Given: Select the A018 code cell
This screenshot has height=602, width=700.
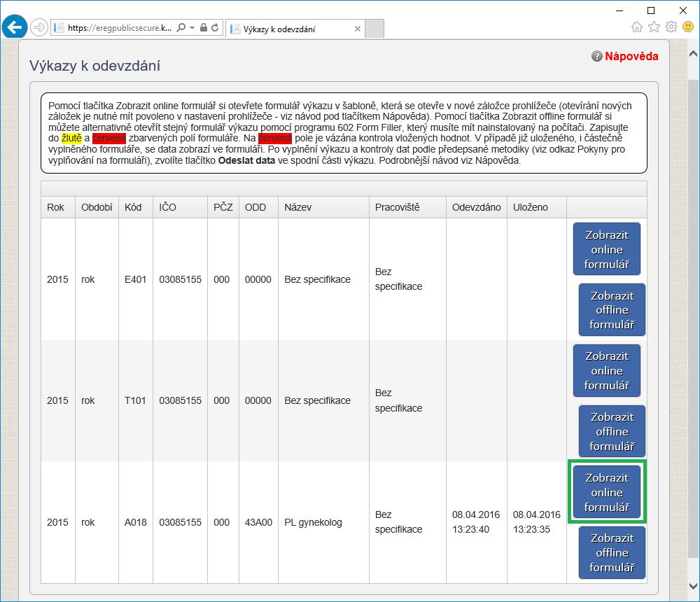Looking at the screenshot, I should tap(135, 522).
